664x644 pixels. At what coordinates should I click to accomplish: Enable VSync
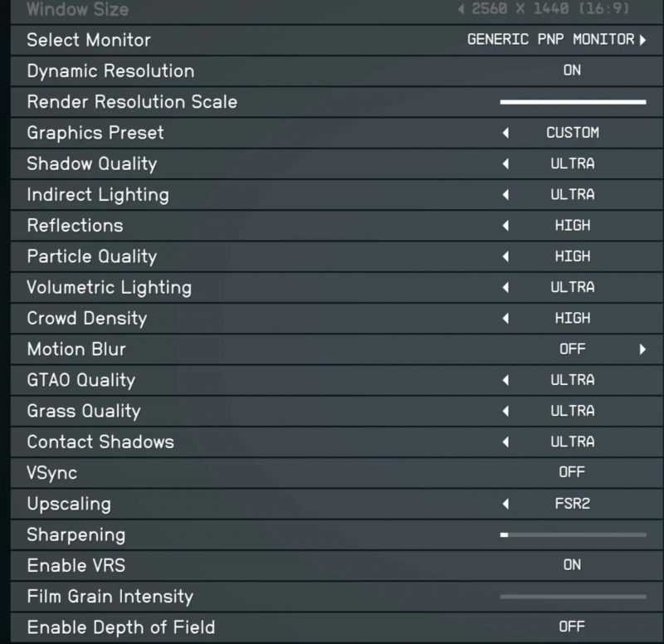coord(572,472)
